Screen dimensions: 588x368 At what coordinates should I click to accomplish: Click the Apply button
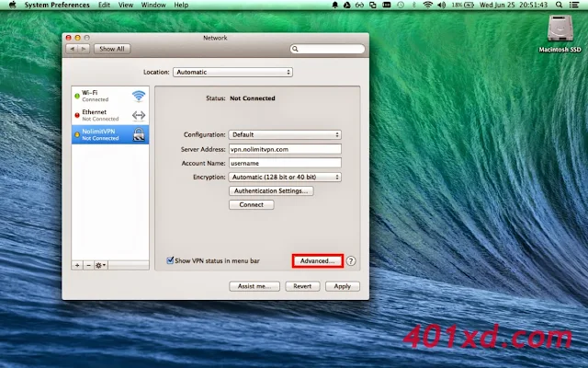[x=343, y=286]
